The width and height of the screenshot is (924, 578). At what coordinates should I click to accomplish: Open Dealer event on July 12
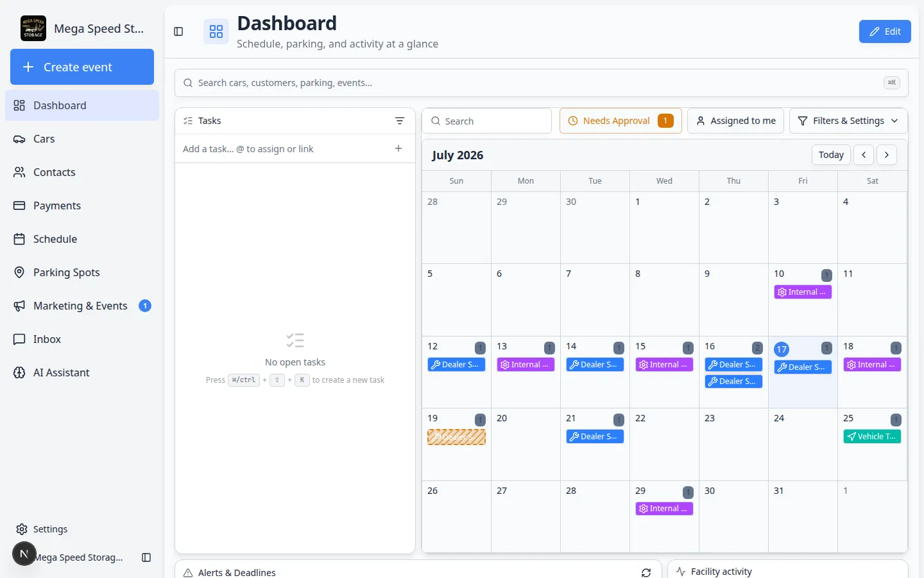456,365
